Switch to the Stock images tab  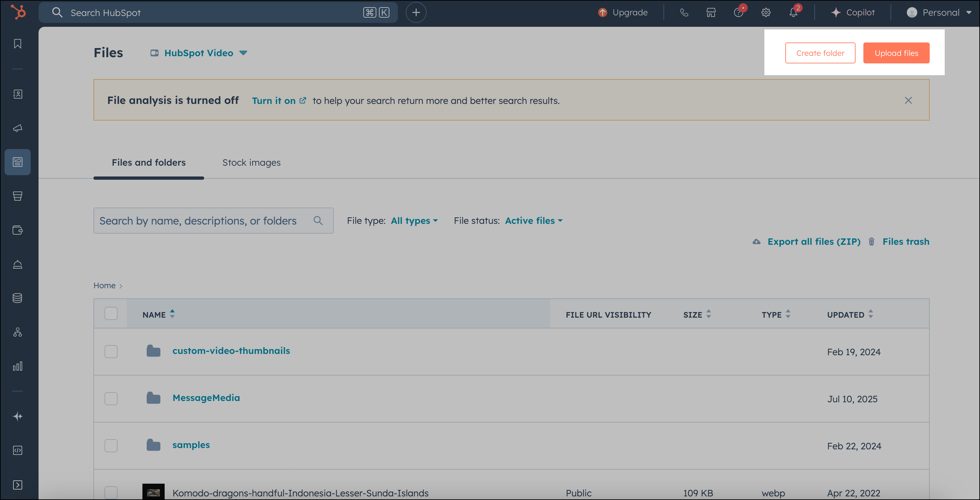[252, 162]
